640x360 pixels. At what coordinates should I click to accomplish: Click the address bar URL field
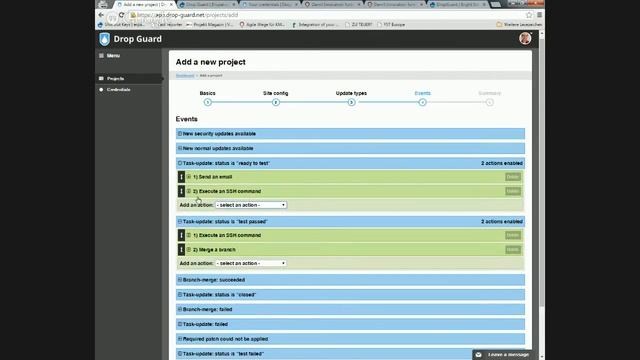click(x=327, y=15)
